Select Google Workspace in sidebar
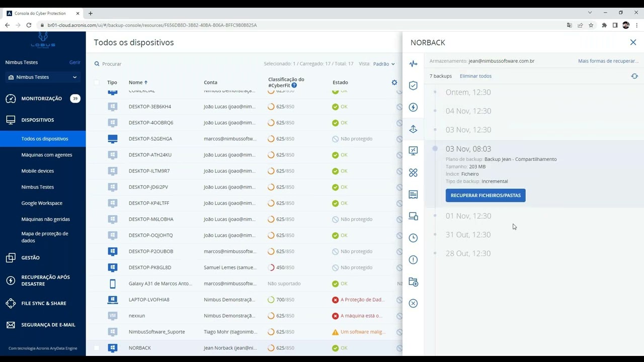The height and width of the screenshot is (362, 644). [42, 203]
